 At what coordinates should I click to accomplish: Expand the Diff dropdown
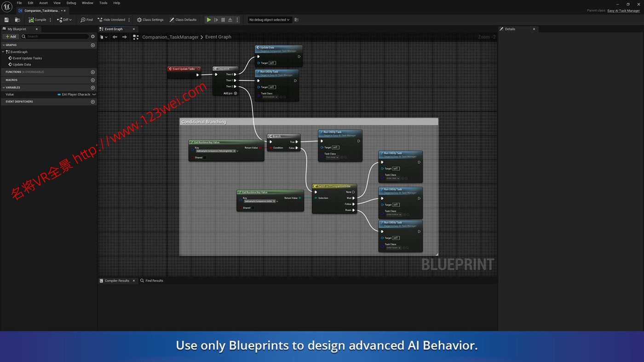tap(70, 20)
